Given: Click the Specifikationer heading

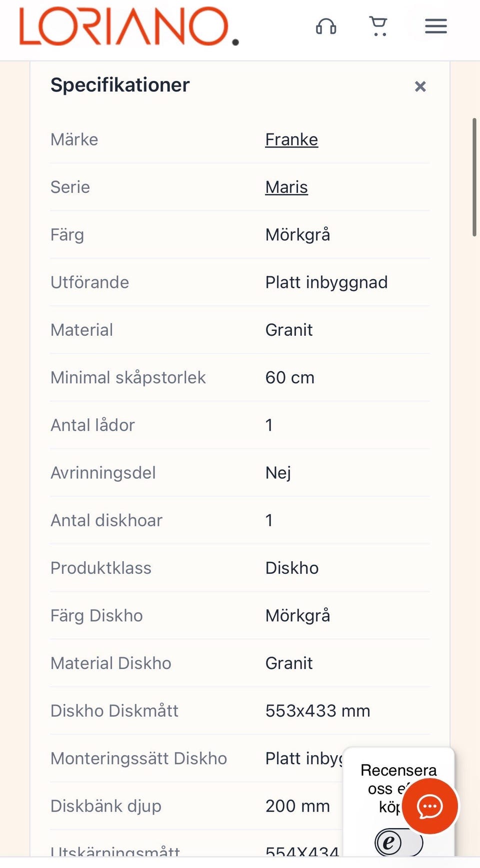Looking at the screenshot, I should click(120, 85).
